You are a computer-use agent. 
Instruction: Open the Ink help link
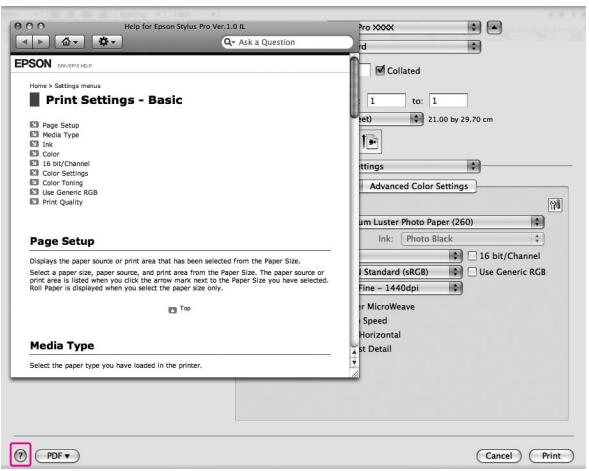point(48,144)
